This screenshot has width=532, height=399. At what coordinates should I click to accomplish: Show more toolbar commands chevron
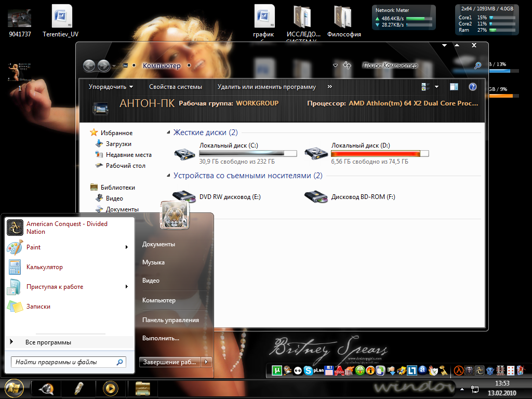330,87
